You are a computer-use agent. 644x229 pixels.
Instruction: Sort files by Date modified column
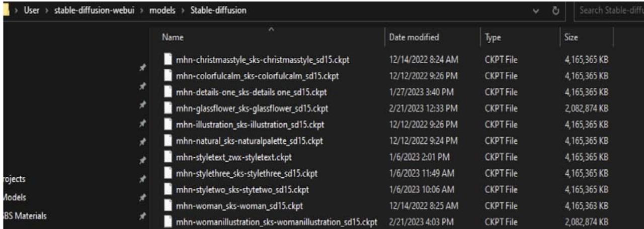tap(414, 37)
